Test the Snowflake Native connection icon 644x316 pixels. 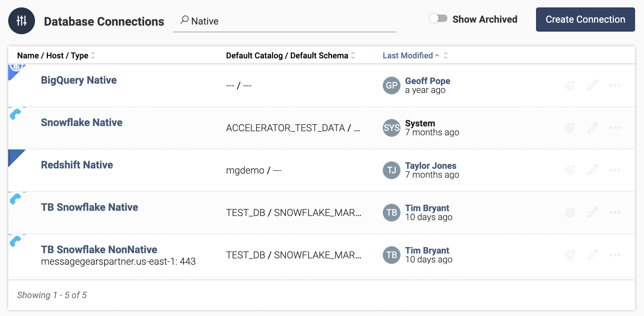coord(570,128)
